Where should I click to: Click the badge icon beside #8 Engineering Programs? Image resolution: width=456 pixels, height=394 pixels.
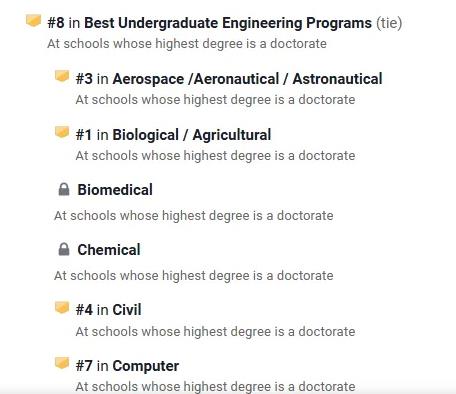click(33, 21)
